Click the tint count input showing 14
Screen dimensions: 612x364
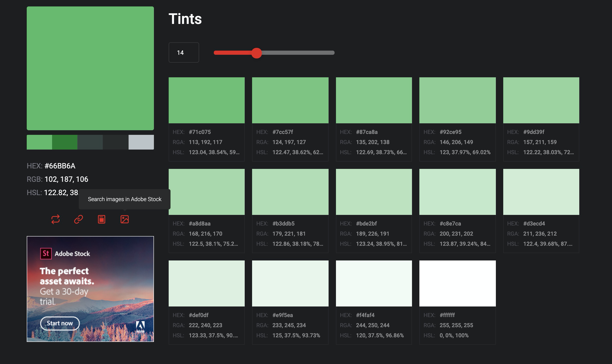coord(184,52)
